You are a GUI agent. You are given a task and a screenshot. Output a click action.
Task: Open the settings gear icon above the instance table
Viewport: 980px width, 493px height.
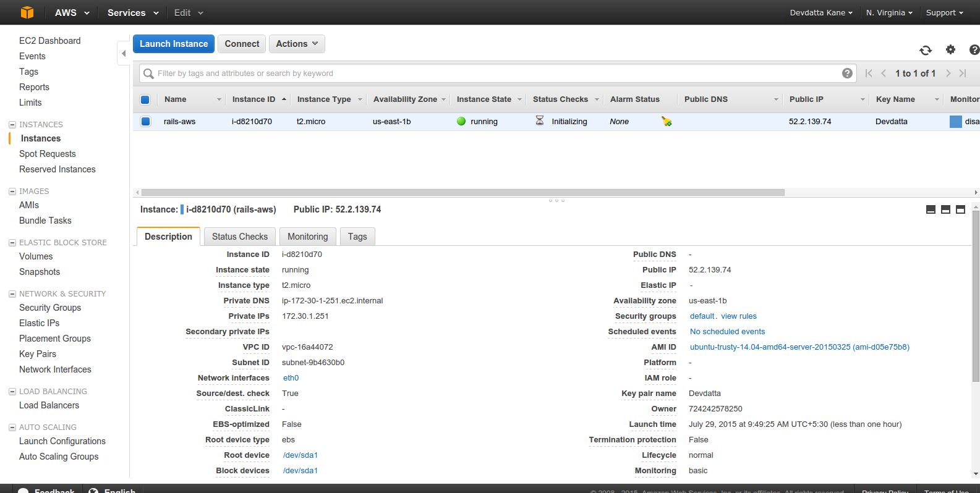click(x=951, y=49)
